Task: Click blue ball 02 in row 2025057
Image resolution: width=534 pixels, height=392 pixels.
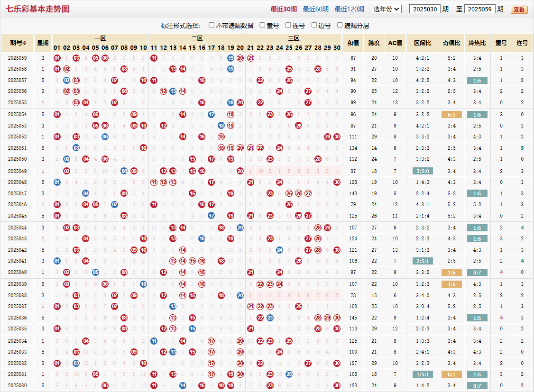Action: click(x=67, y=80)
